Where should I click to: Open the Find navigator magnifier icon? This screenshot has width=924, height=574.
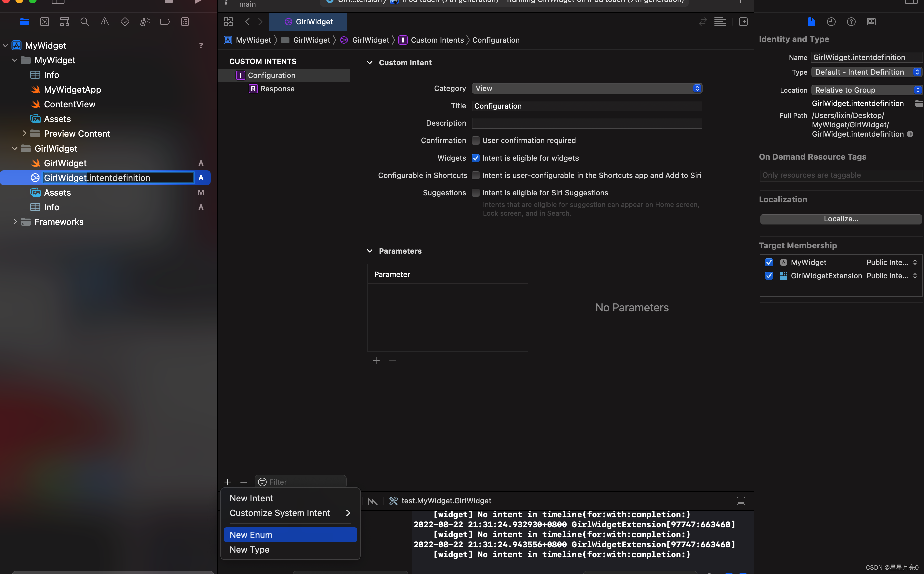(85, 22)
